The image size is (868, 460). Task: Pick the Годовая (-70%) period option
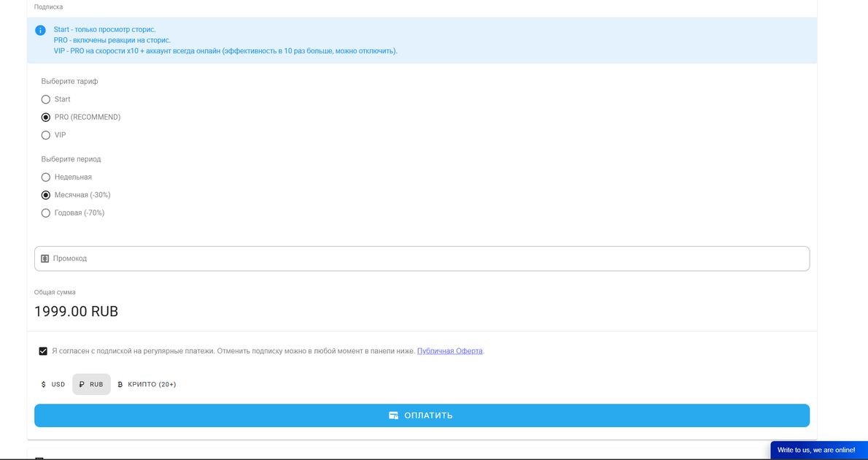click(46, 213)
